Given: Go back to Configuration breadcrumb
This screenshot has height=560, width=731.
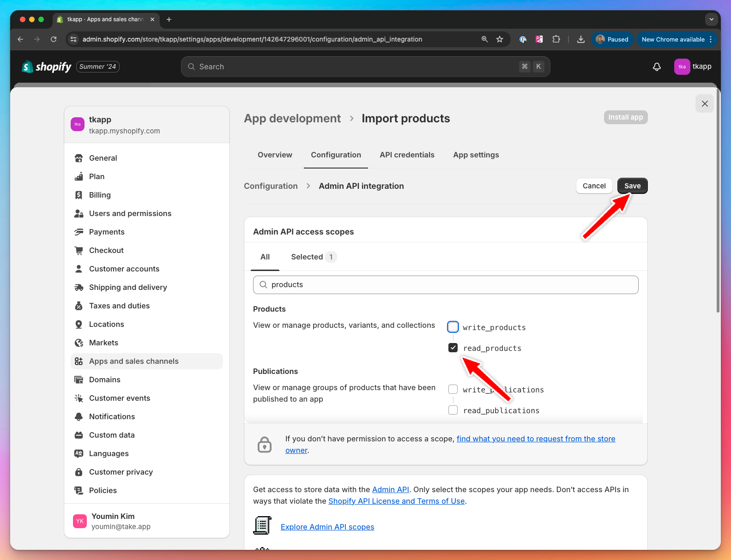Looking at the screenshot, I should pos(271,186).
